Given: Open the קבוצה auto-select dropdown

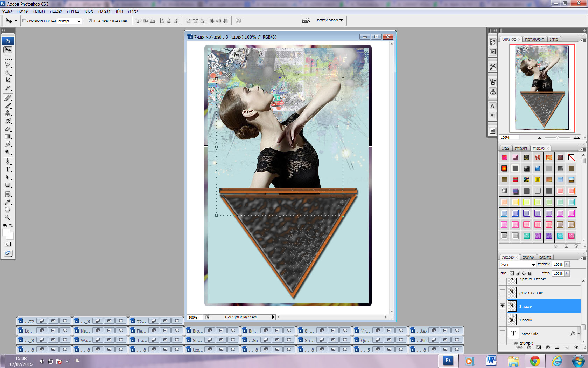Looking at the screenshot, I should [70, 21].
